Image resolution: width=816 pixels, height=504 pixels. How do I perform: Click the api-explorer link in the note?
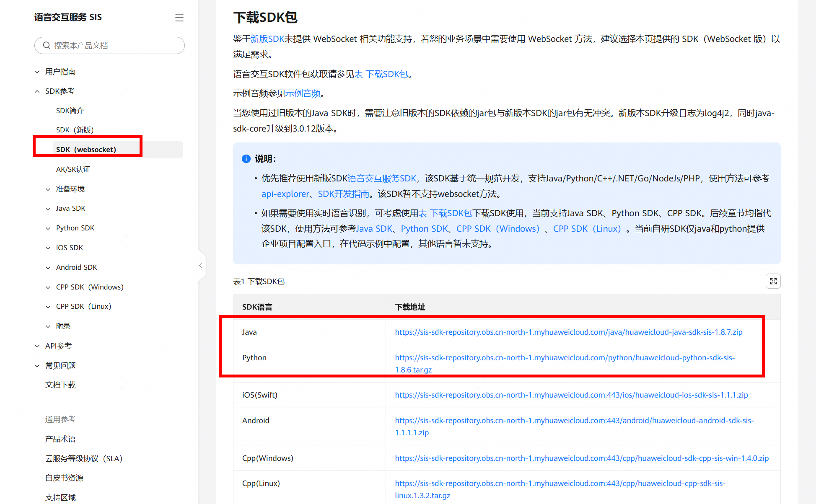(x=285, y=194)
